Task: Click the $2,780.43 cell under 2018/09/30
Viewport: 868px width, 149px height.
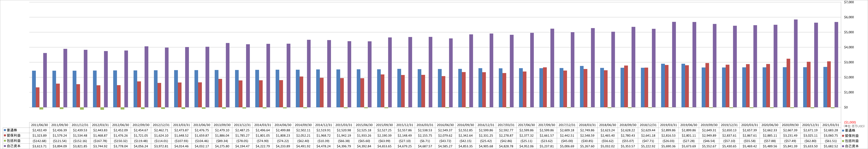Action: (628, 136)
